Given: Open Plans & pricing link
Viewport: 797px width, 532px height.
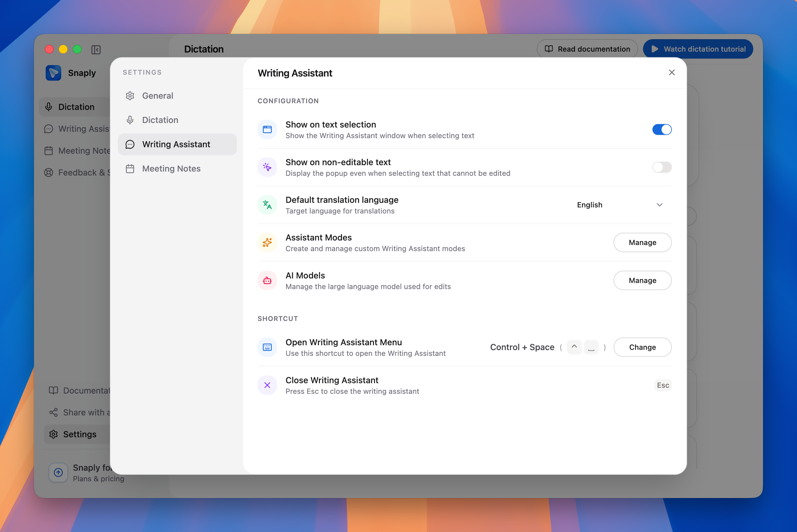Looking at the screenshot, I should click(x=98, y=479).
